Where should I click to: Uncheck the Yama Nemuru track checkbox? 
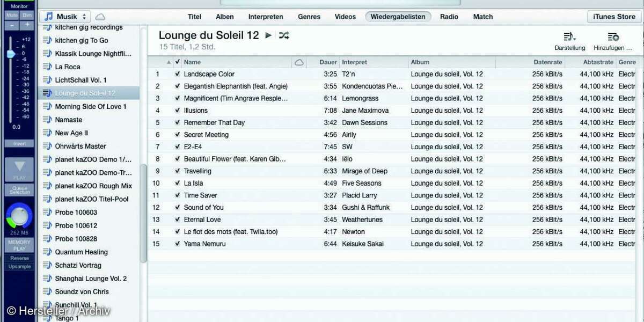(178, 244)
